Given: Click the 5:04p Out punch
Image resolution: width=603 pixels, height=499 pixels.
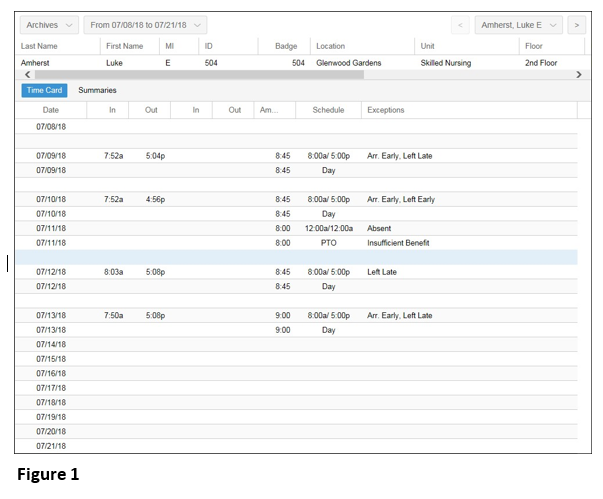Looking at the screenshot, I should coord(155,156).
